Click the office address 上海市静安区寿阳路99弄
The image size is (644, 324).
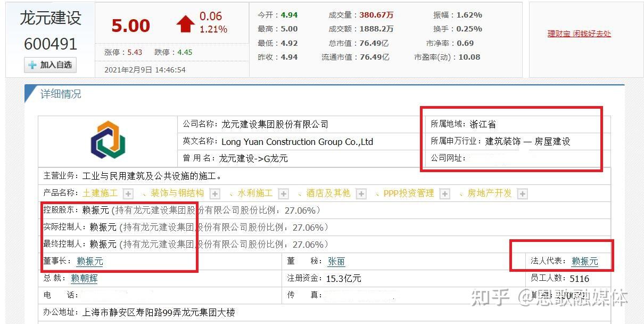[159, 312]
